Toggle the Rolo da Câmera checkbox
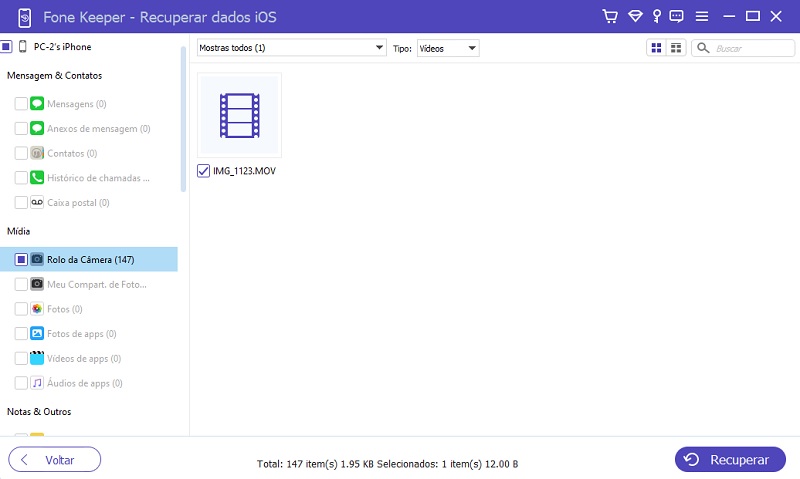The height and width of the screenshot is (479, 800). pos(21,259)
